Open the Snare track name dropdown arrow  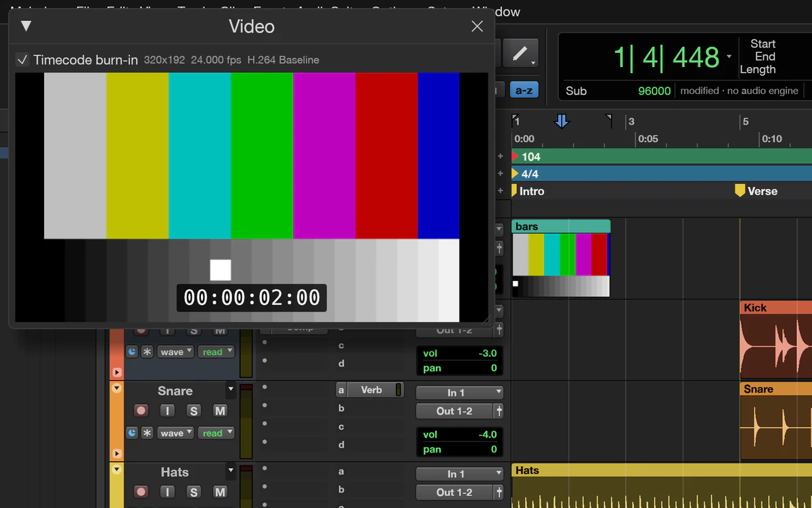tap(231, 389)
